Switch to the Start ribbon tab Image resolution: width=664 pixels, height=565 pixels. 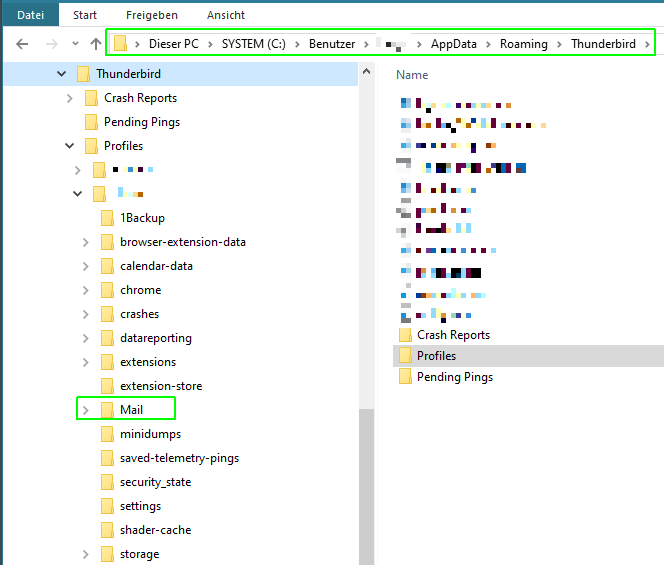tap(85, 15)
